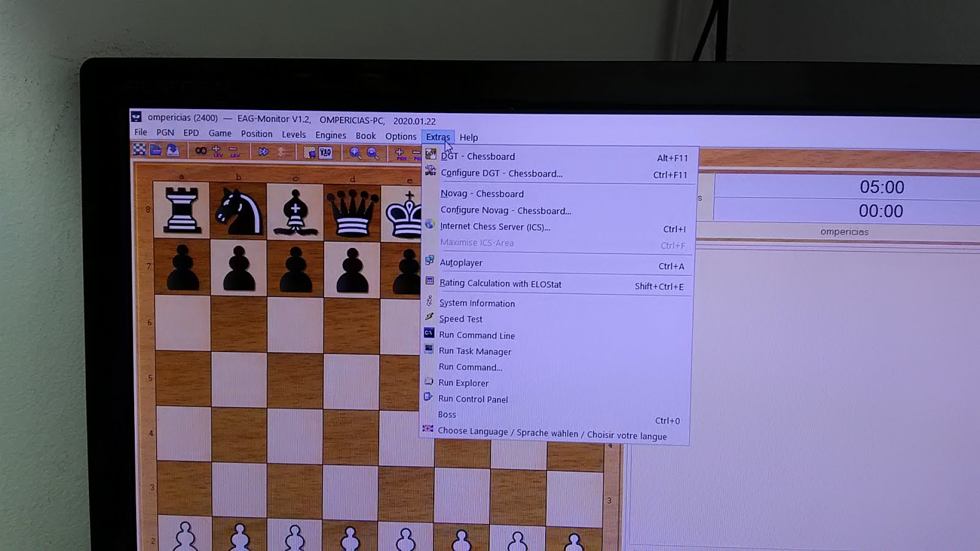
Task: Choose Run Task Manager
Action: [x=556, y=351]
